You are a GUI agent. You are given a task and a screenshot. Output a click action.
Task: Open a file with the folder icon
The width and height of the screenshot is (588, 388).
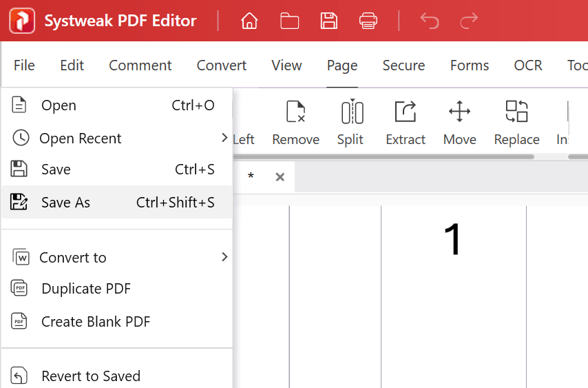pyautogui.click(x=289, y=21)
